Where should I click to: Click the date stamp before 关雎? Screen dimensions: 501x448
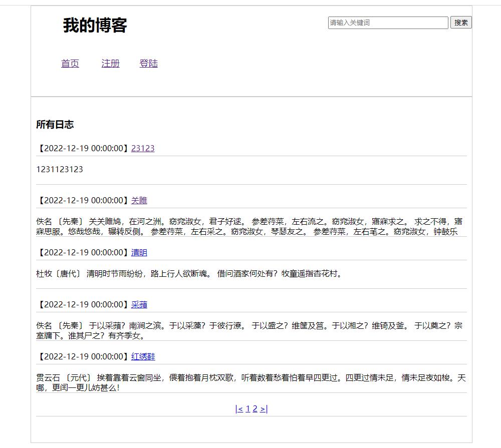click(84, 200)
